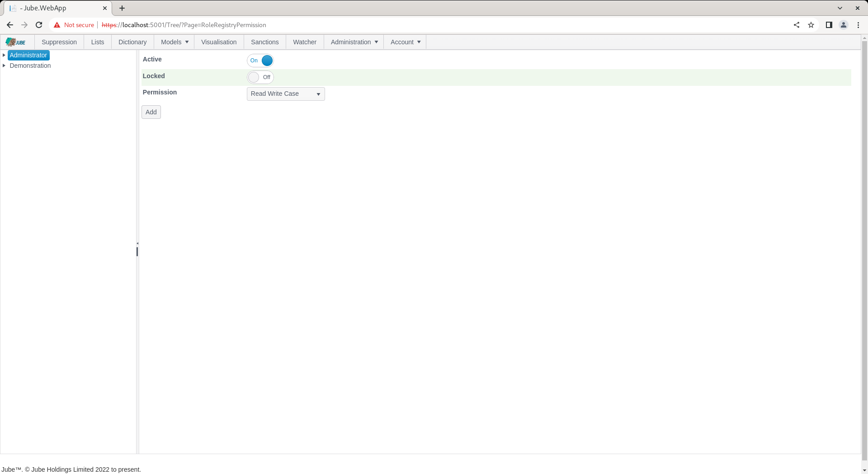Open the Account dropdown menu
Viewport: 868px width, 474px height.
coord(405,42)
